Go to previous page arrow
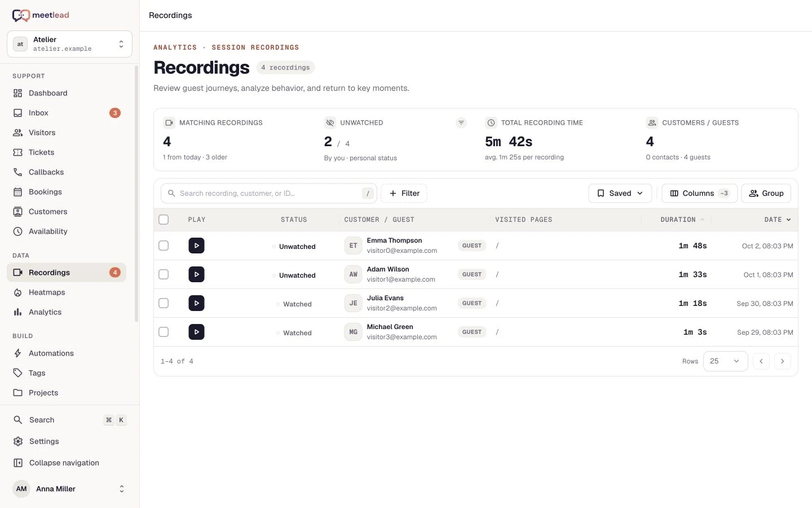The height and width of the screenshot is (508, 812). (761, 361)
